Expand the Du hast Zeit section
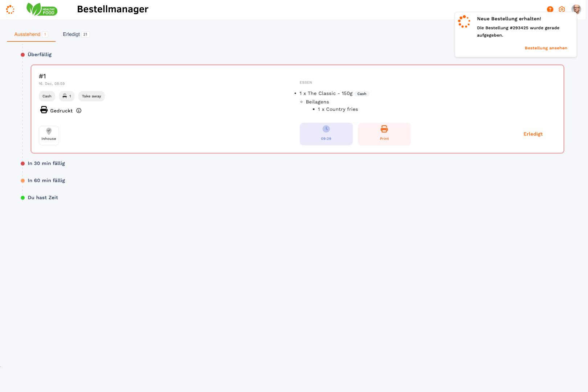 (43, 197)
